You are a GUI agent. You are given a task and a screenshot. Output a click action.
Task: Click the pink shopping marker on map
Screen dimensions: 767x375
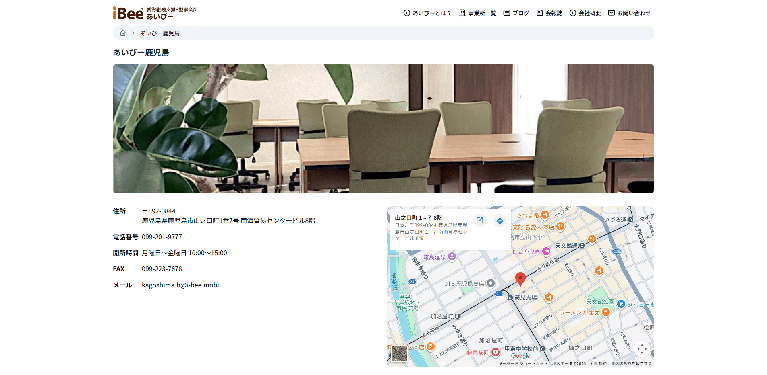[x=545, y=251]
